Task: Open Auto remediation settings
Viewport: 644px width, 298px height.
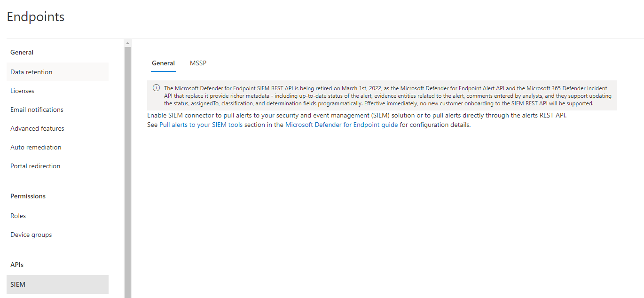Action: (36, 147)
